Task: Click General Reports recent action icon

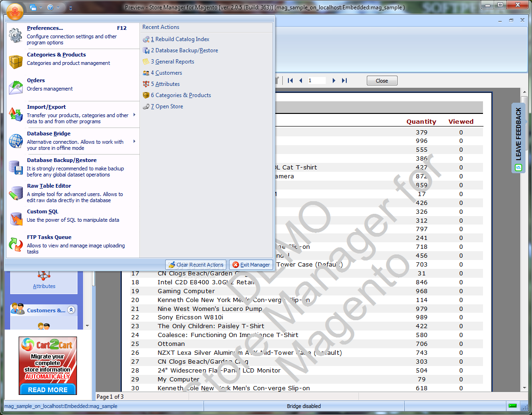Action: click(146, 62)
